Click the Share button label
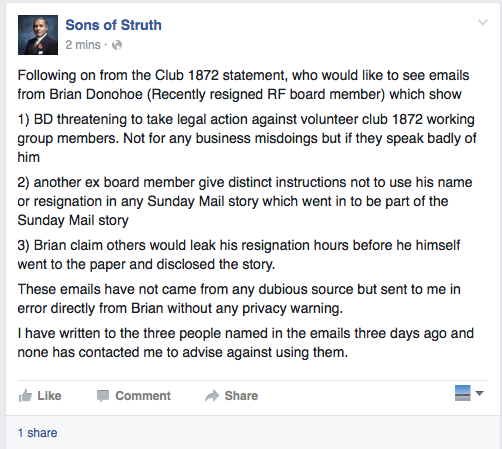Screen dimensions: 502x449 click(x=241, y=396)
